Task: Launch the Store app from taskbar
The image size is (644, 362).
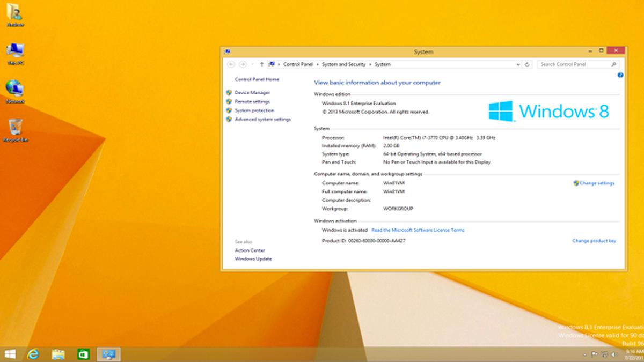Action: tap(83, 354)
